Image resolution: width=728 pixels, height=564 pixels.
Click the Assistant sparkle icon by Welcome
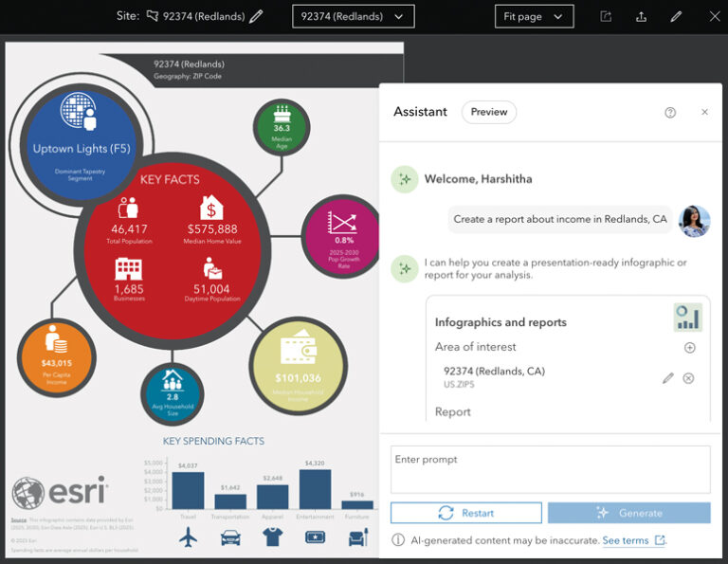tap(405, 179)
